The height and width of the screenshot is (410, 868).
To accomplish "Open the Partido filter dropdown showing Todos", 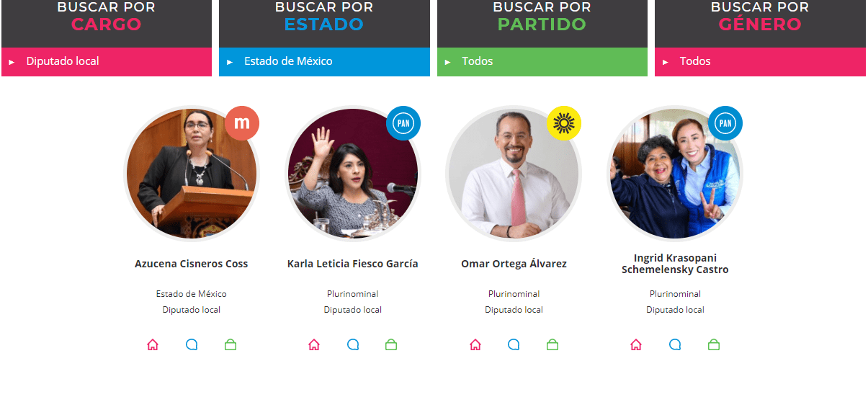I will point(542,62).
